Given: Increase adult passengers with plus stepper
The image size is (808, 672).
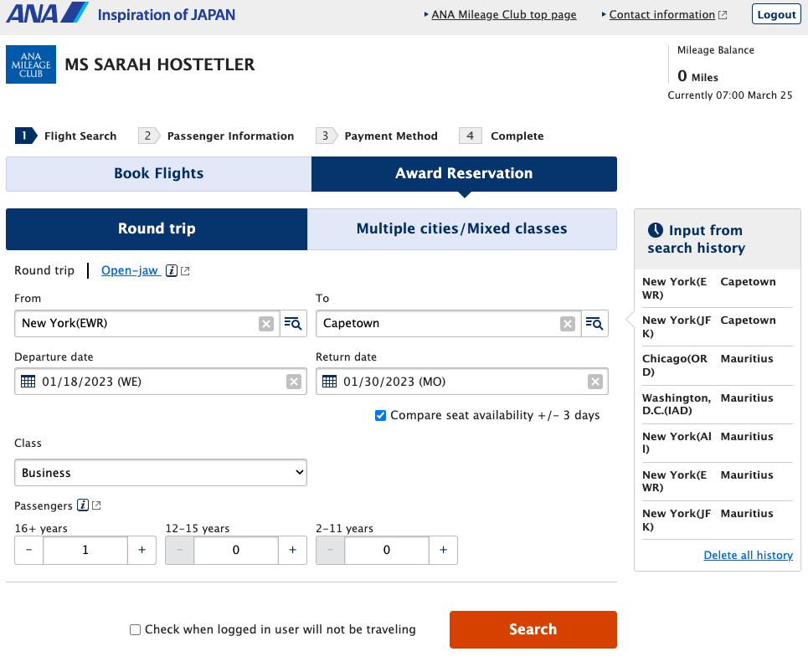Looking at the screenshot, I should pyautogui.click(x=142, y=550).
